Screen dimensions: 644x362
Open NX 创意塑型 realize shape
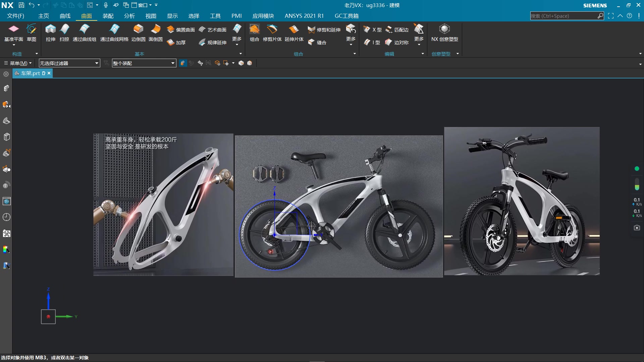[x=444, y=33]
